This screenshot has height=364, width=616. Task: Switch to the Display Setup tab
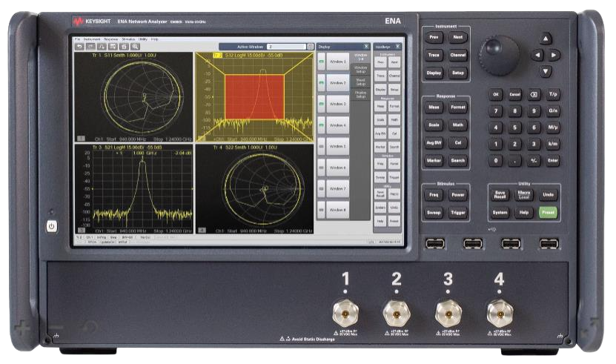pyautogui.click(x=360, y=94)
